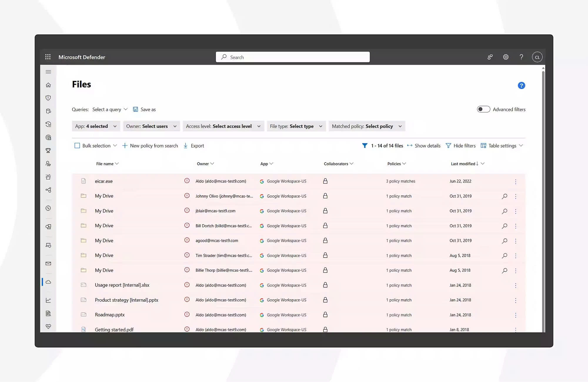Click the Search input field

click(x=293, y=57)
